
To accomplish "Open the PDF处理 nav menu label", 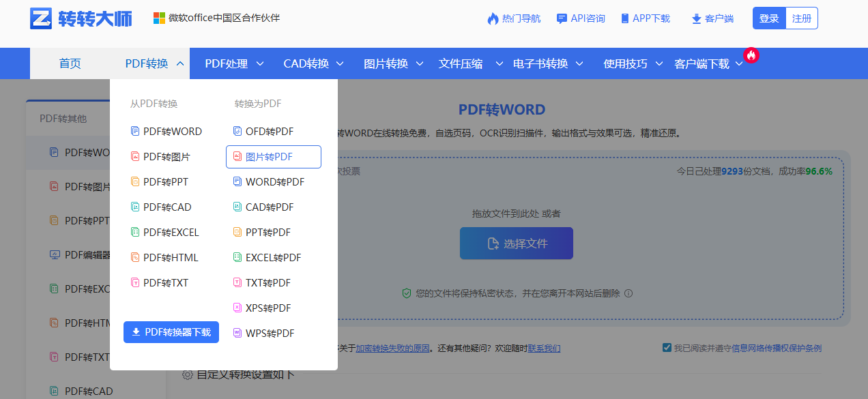I will click(x=227, y=63).
